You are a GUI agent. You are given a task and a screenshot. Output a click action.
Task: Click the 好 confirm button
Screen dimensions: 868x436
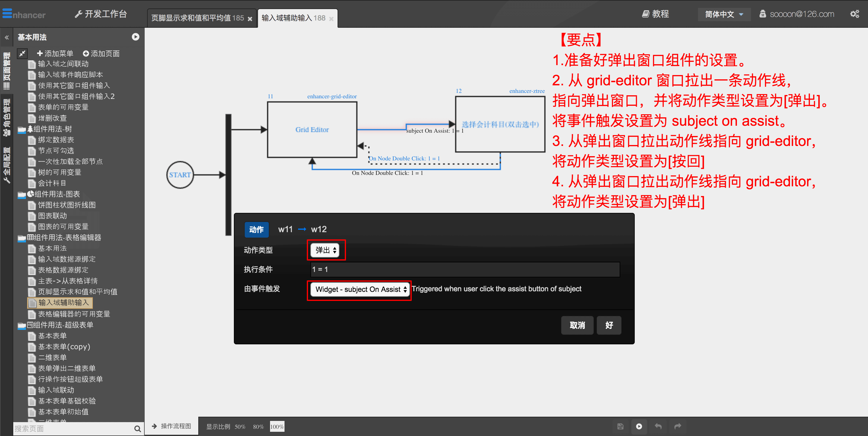(x=609, y=325)
